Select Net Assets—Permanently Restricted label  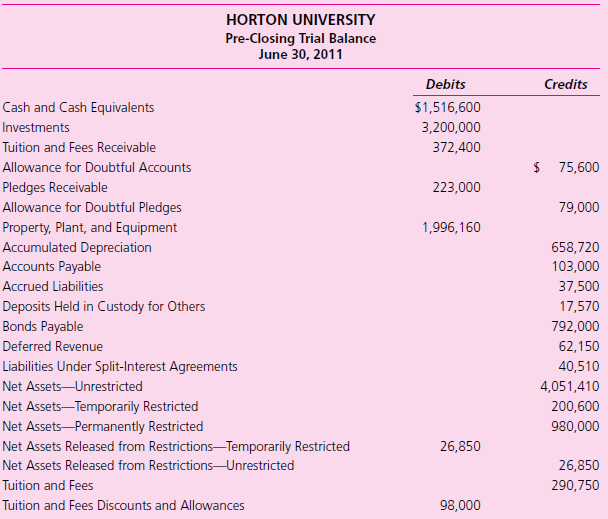click(103, 427)
